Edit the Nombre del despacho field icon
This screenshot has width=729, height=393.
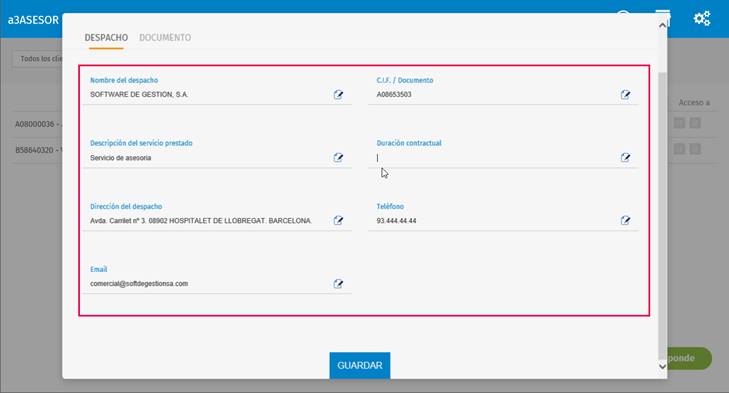click(x=338, y=94)
